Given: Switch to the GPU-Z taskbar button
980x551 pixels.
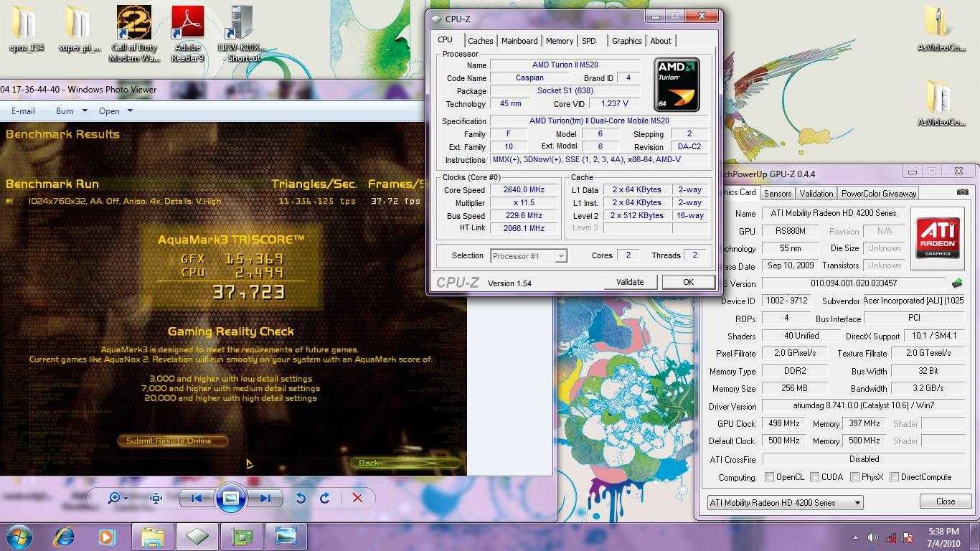Looking at the screenshot, I should point(242,537).
